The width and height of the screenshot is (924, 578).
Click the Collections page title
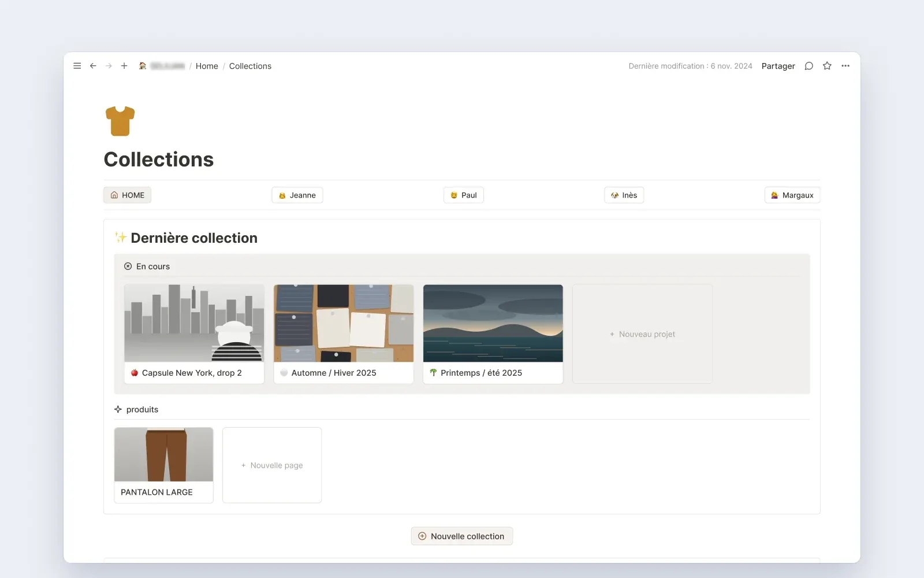pos(159,160)
